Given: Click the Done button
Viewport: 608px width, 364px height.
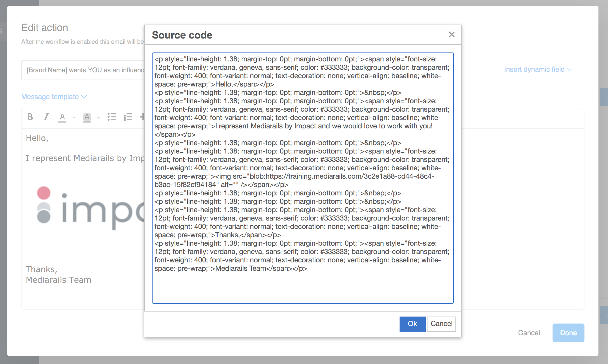Looking at the screenshot, I should pos(568,333).
